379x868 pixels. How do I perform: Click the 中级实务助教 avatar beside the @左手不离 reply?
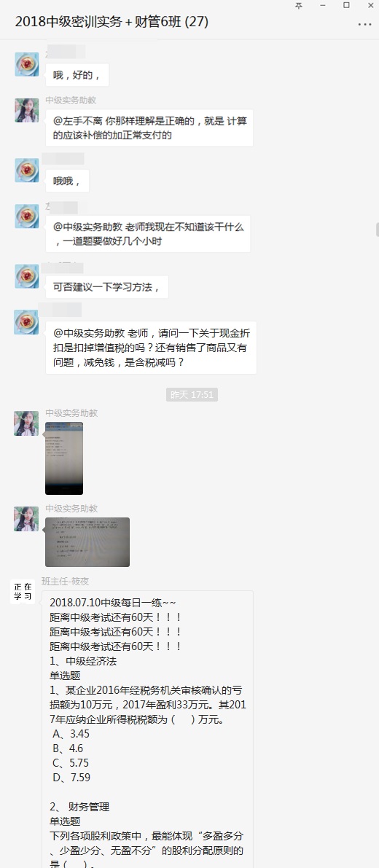[x=26, y=110]
